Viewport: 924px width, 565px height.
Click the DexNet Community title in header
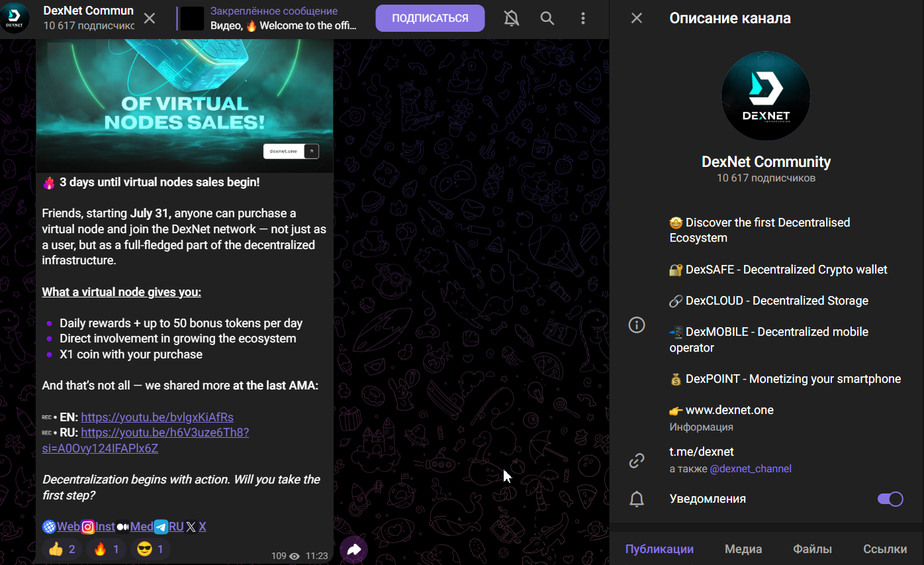89,11
